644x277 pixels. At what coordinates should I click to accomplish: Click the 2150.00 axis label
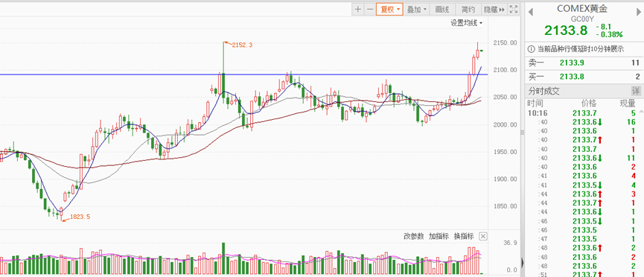point(505,42)
